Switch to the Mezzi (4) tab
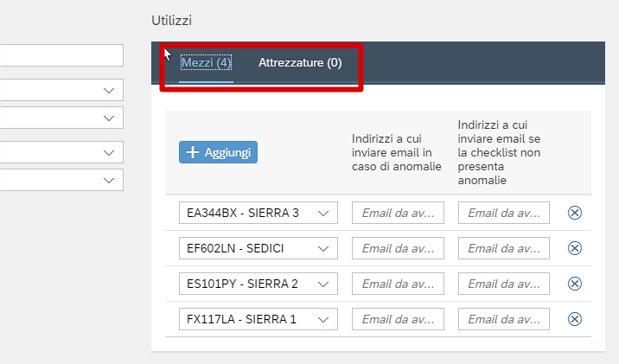Viewport: 619px width, 364px height. (206, 63)
